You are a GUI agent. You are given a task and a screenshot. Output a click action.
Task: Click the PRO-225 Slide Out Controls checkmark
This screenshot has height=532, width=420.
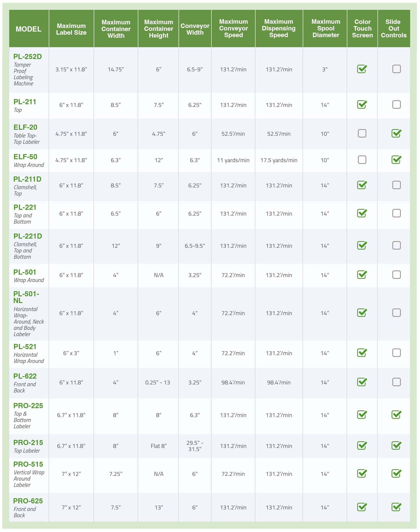click(396, 415)
